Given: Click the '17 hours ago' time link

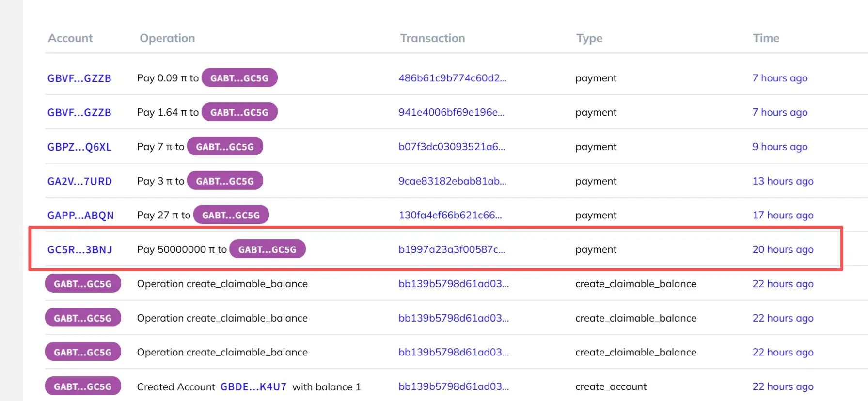Looking at the screenshot, I should coord(783,215).
